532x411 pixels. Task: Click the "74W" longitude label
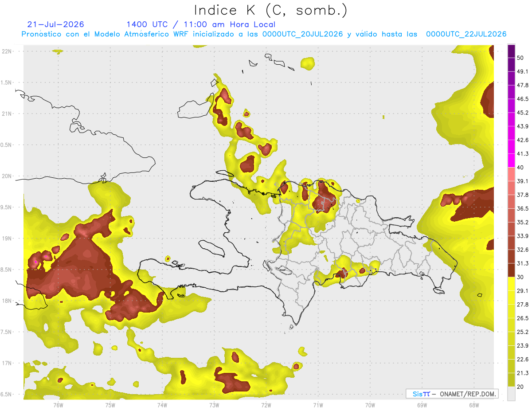162,405
